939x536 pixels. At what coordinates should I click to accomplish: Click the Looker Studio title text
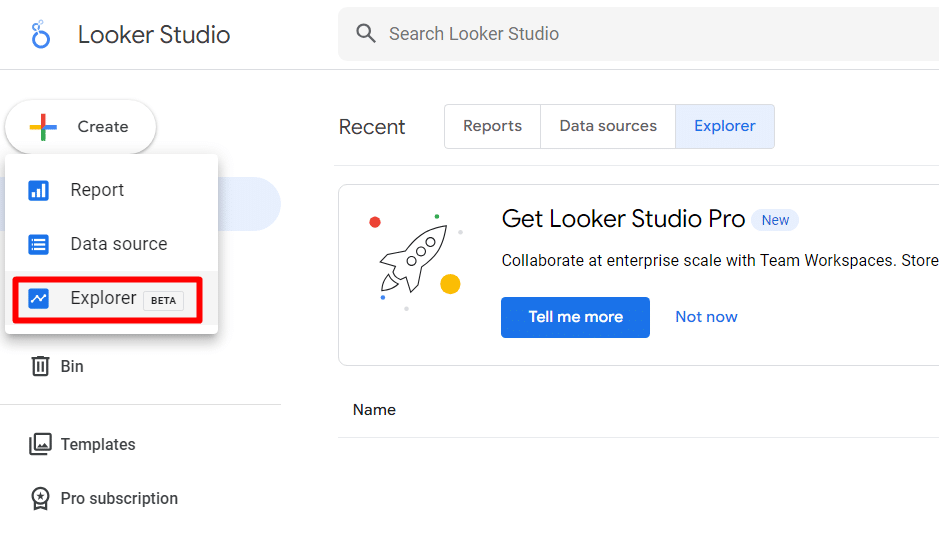coord(154,35)
